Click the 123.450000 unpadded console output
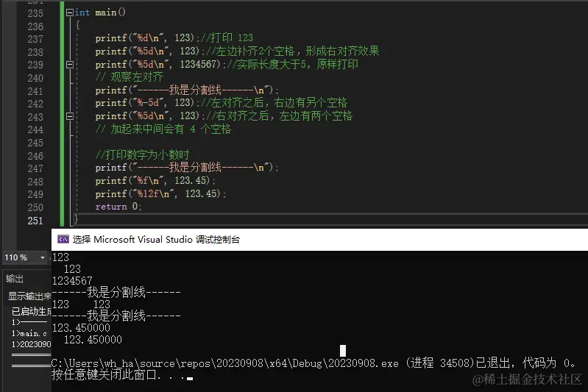The width and height of the screenshot is (588, 392). click(81, 328)
